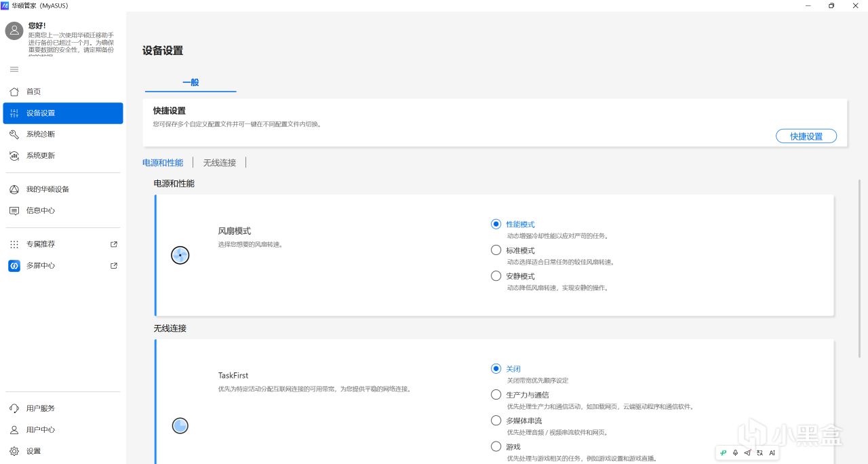Select 安静模式 fan mode
The image size is (868, 464).
[513, 276]
